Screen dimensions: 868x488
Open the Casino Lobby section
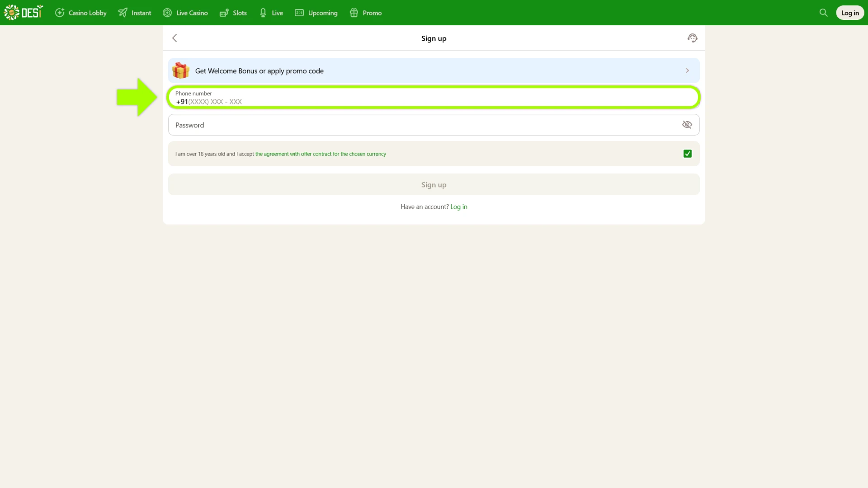[x=80, y=13]
